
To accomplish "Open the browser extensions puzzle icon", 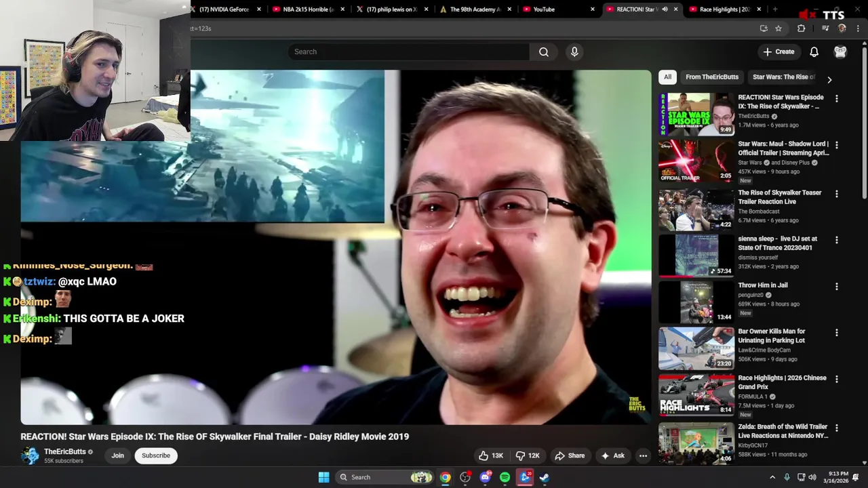I will pyautogui.click(x=801, y=28).
